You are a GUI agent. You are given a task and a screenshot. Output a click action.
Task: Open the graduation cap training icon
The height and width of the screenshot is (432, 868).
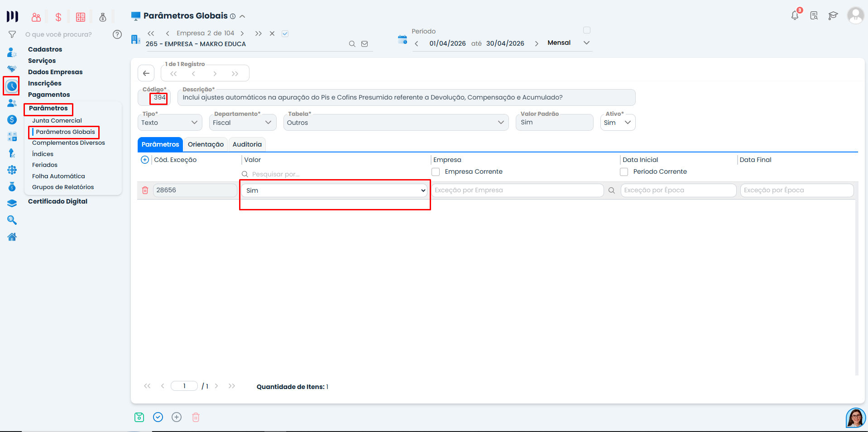[x=833, y=16]
